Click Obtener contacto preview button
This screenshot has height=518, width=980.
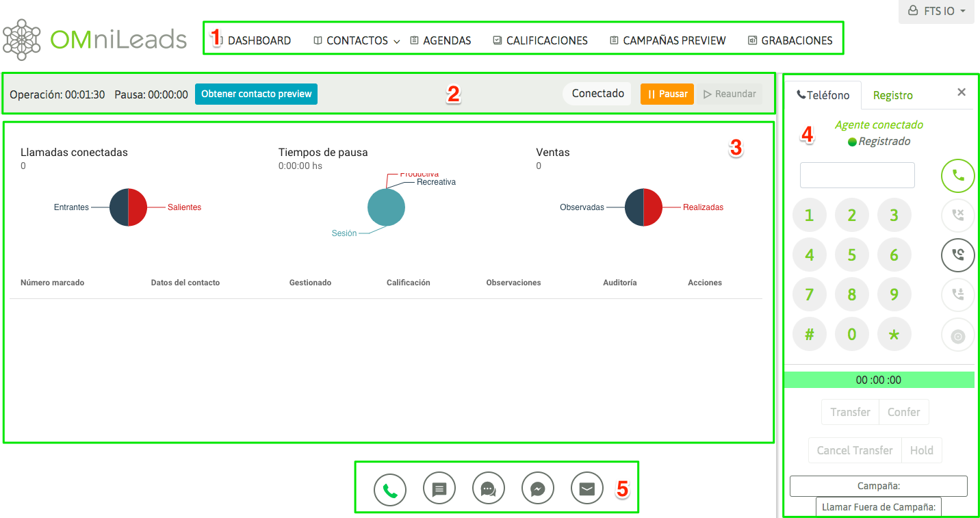coord(256,94)
